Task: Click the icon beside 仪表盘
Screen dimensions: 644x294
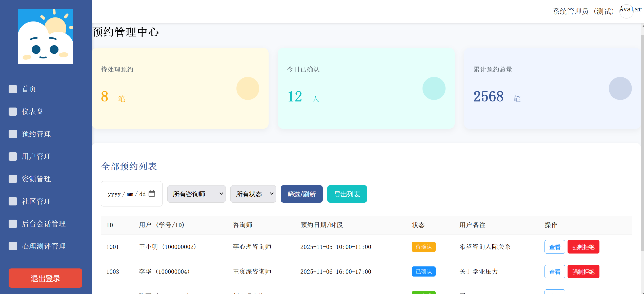Action: coord(13,112)
